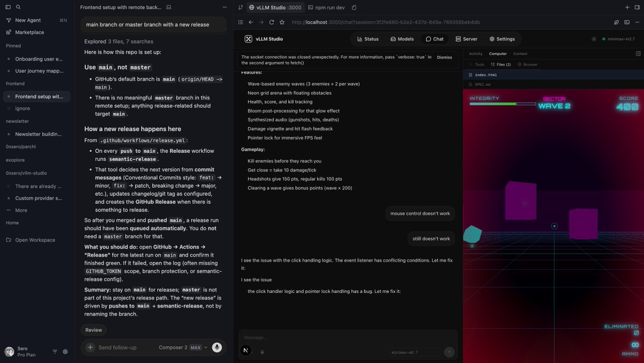
Task: Click the Review button
Action: pos(93,330)
